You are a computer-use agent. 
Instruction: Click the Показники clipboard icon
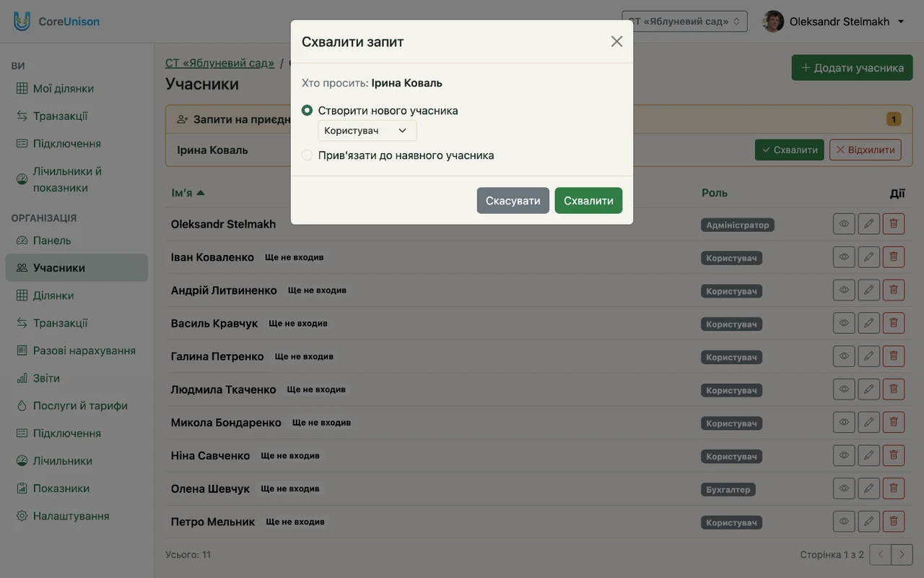click(x=22, y=488)
